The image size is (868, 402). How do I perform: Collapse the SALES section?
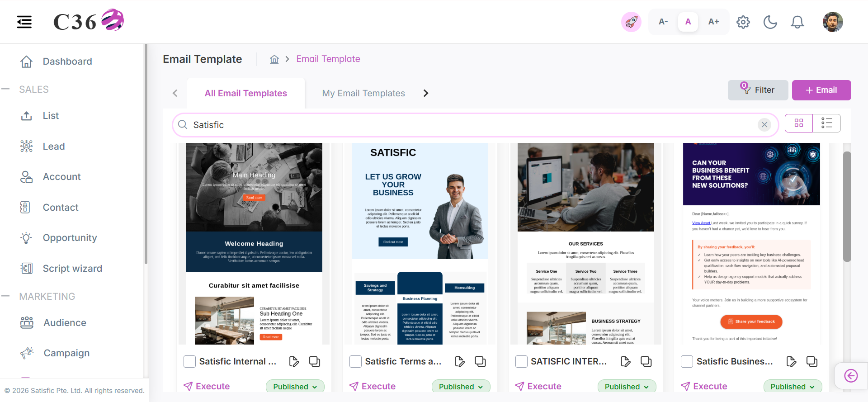5,89
